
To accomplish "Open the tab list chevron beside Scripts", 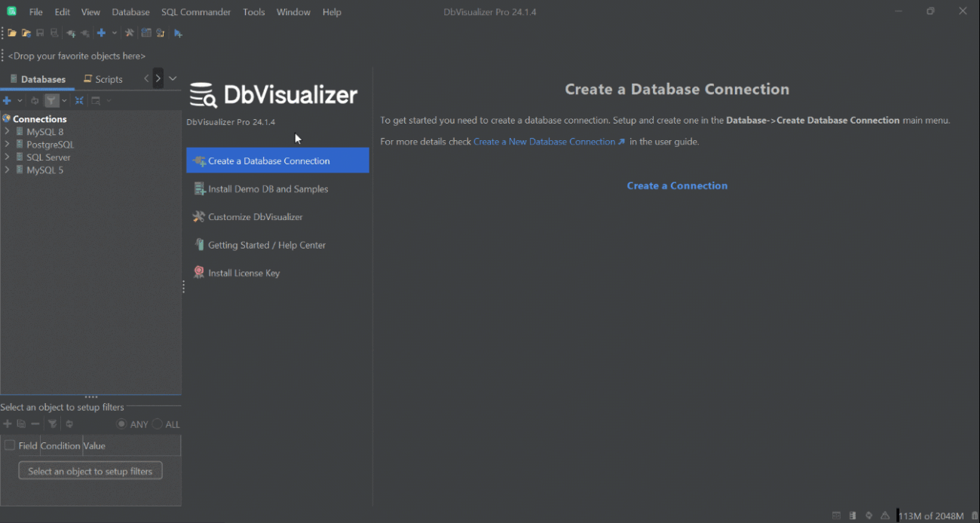I will coord(173,78).
